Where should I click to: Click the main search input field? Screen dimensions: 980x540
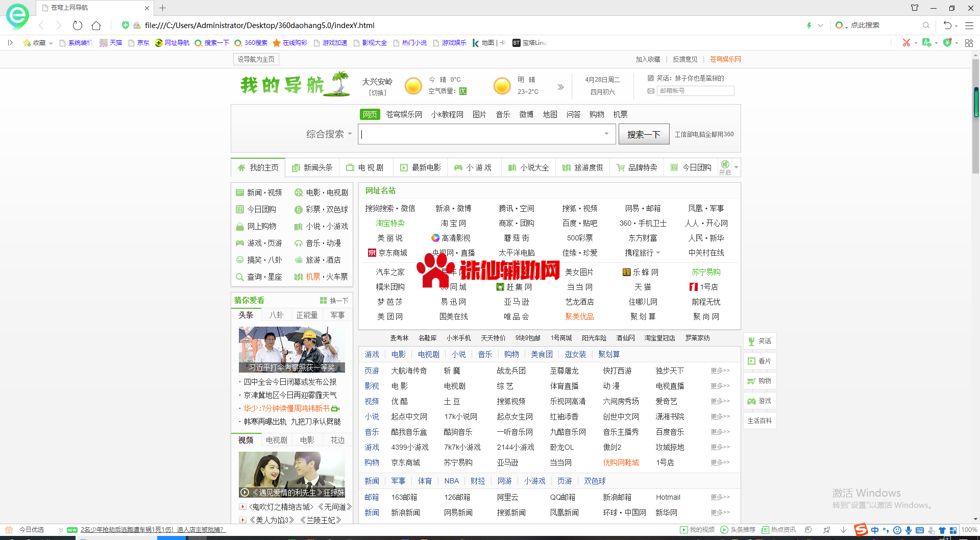point(486,134)
